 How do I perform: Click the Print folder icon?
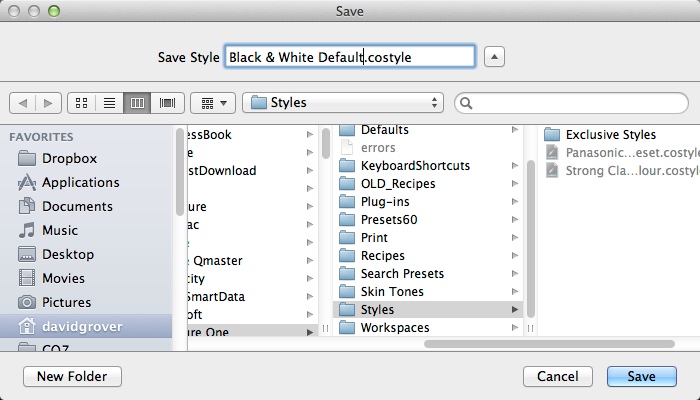347,238
